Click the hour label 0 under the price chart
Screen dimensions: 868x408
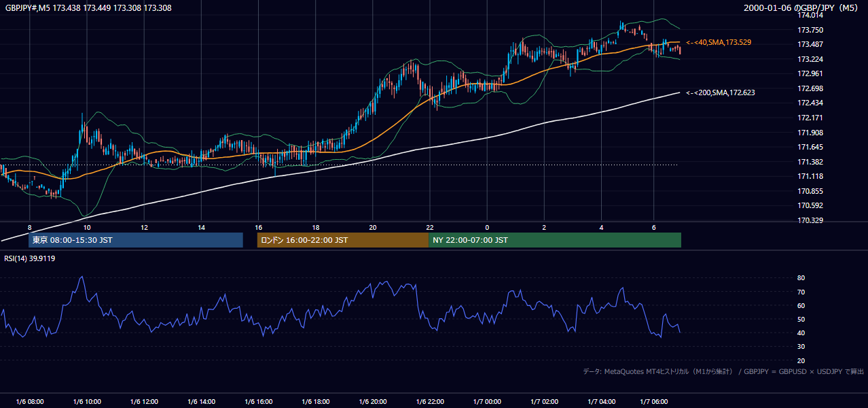point(487,227)
